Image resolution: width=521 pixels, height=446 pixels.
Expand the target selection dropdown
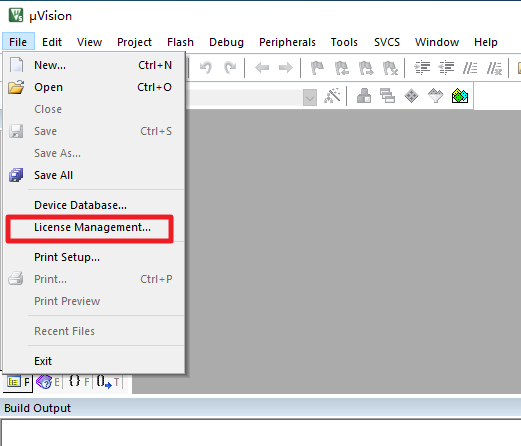click(310, 98)
